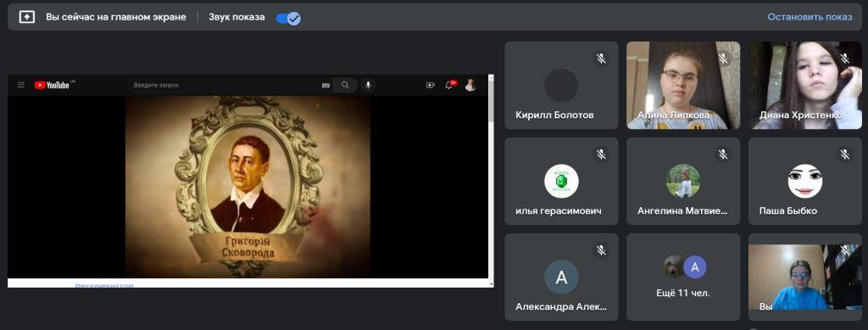
Task: Open the YouTube account avatar
Action: pyautogui.click(x=470, y=85)
